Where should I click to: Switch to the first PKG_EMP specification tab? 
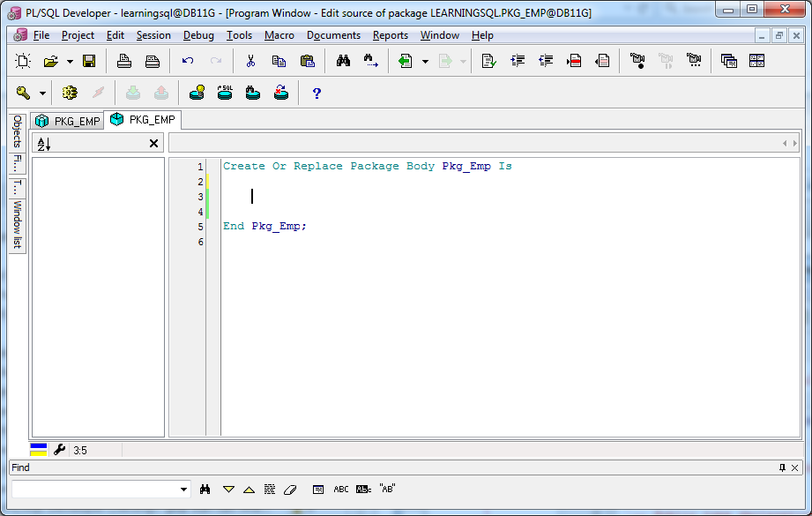[67, 121]
